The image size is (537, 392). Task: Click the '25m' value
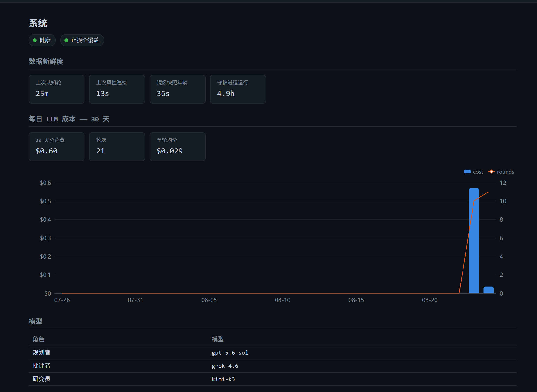tap(42, 93)
